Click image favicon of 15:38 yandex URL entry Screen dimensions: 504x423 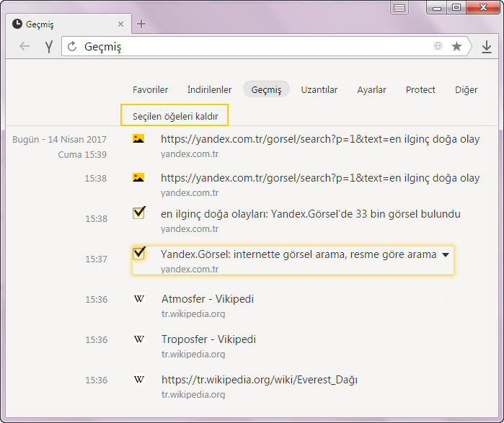(138, 177)
